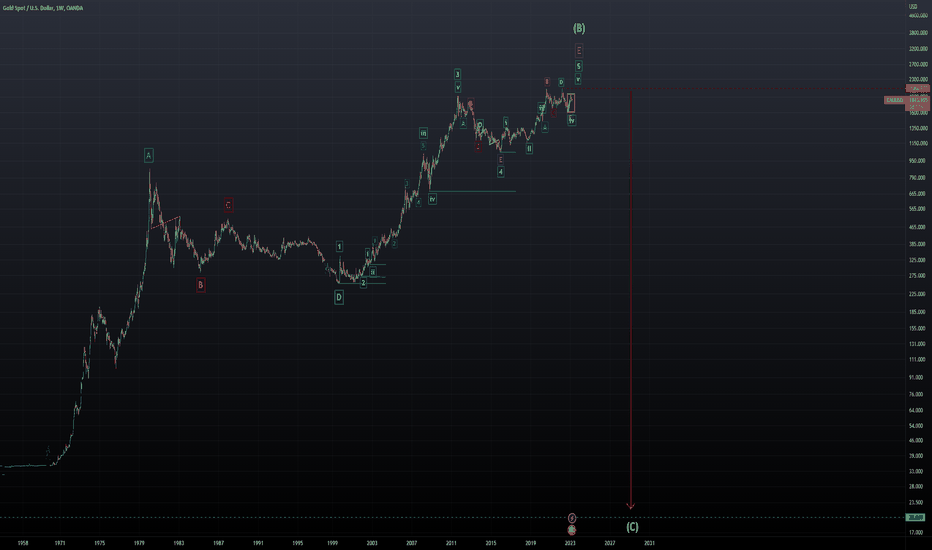Click the 1979 label on the time axis
Image resolution: width=932 pixels, height=550 pixels.
pyautogui.click(x=139, y=543)
